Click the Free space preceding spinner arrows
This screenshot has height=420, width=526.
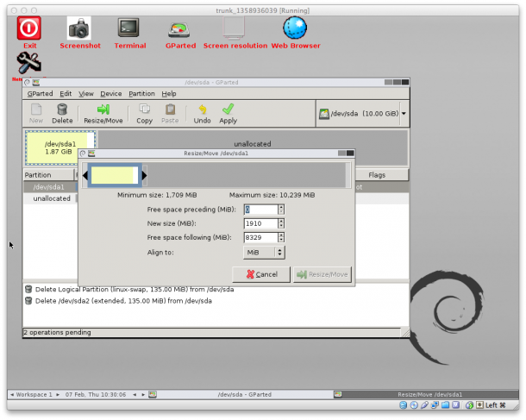pyautogui.click(x=281, y=210)
